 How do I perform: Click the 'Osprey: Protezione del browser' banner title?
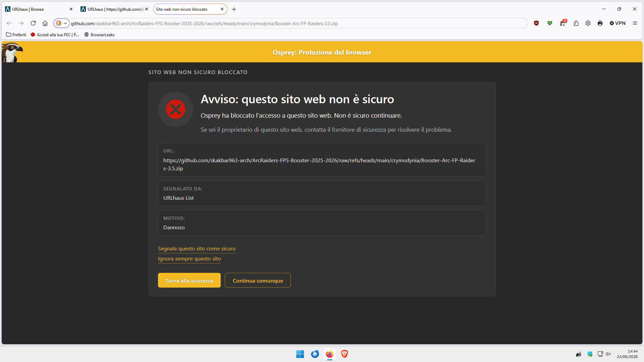pyautogui.click(x=322, y=52)
